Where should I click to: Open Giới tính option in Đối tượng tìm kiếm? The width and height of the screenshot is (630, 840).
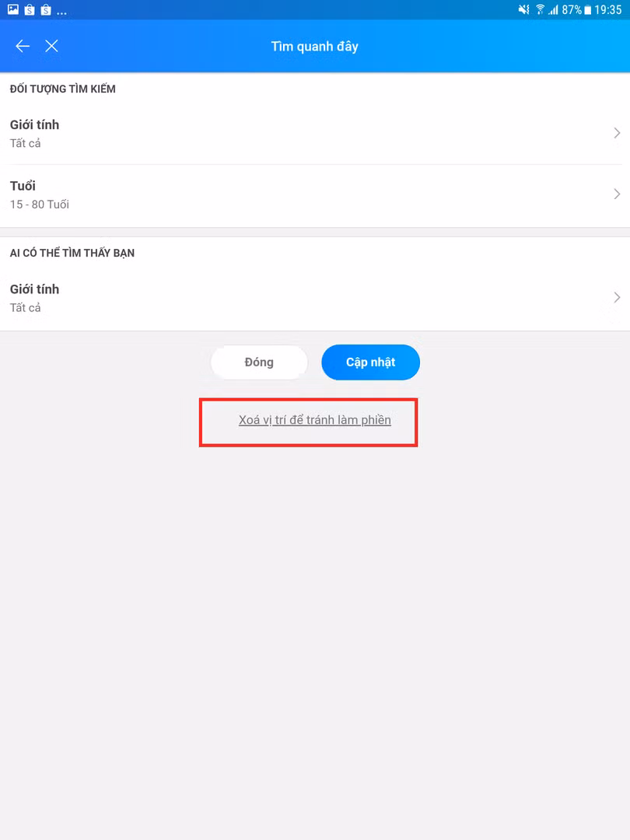tap(315, 134)
